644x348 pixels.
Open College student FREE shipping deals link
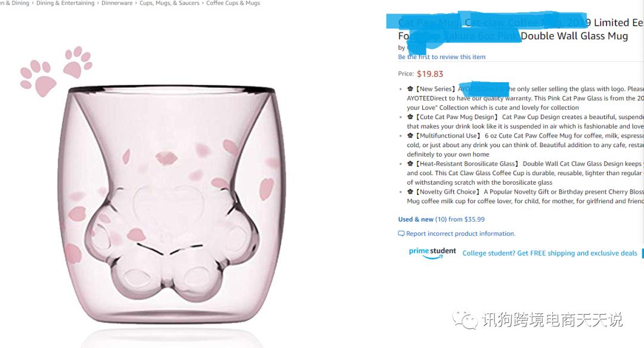click(550, 253)
